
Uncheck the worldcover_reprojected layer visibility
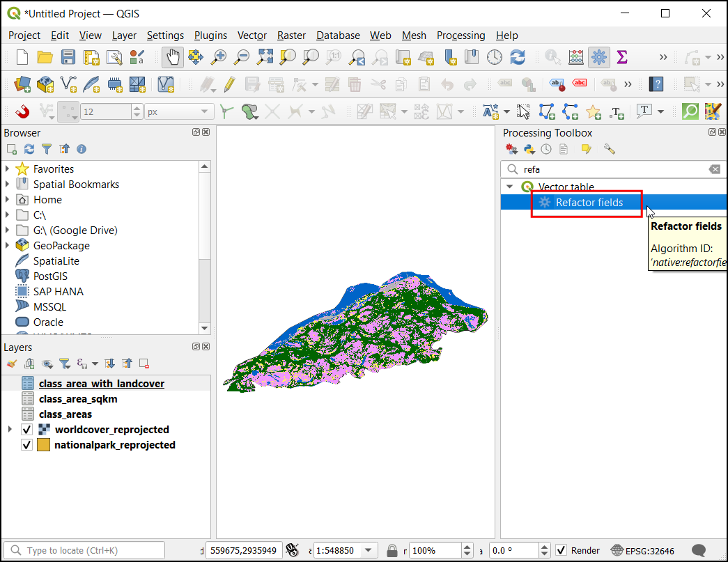pyautogui.click(x=27, y=430)
